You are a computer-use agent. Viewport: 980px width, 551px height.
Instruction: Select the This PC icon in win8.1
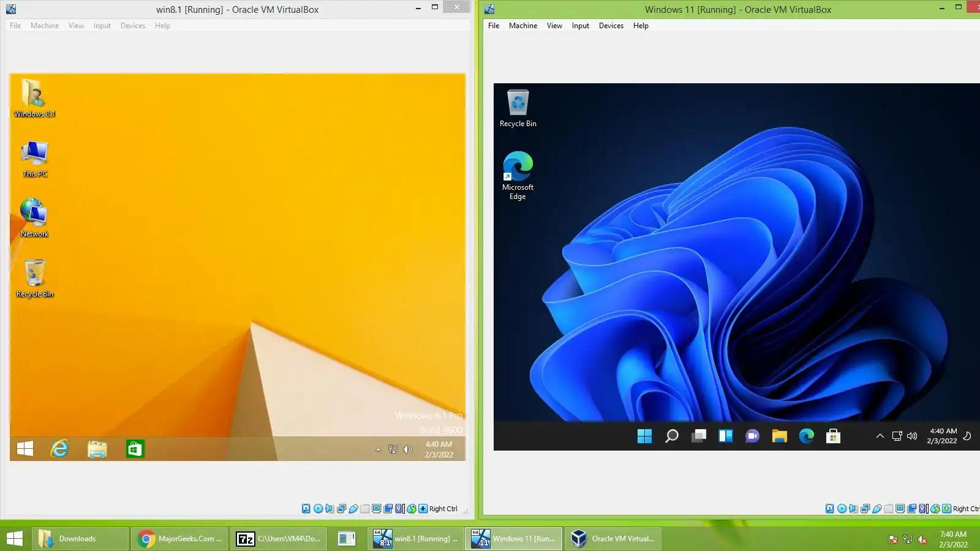[x=34, y=159]
